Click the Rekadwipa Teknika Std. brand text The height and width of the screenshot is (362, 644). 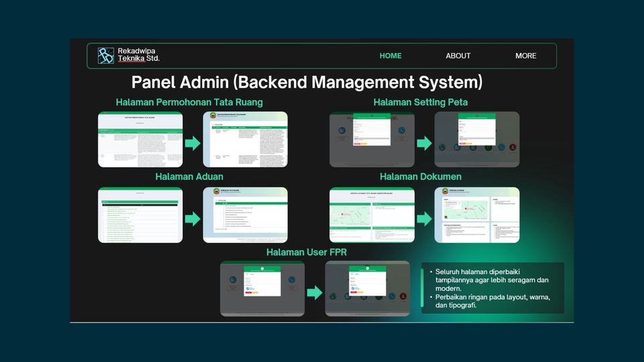pos(139,55)
